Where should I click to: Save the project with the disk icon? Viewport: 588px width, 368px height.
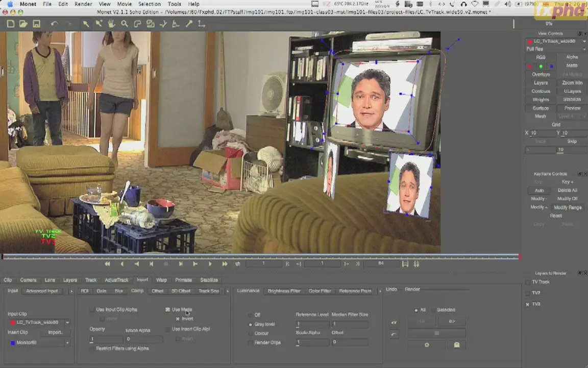point(36,24)
